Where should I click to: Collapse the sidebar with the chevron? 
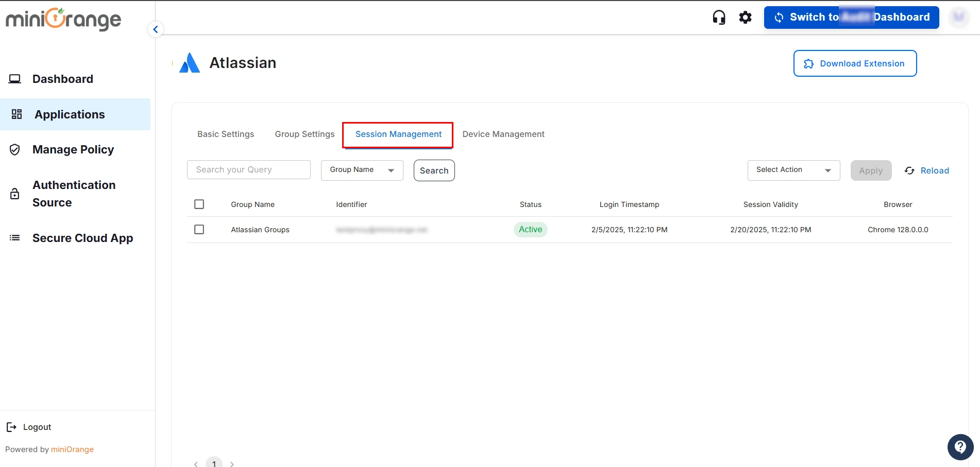[x=155, y=29]
